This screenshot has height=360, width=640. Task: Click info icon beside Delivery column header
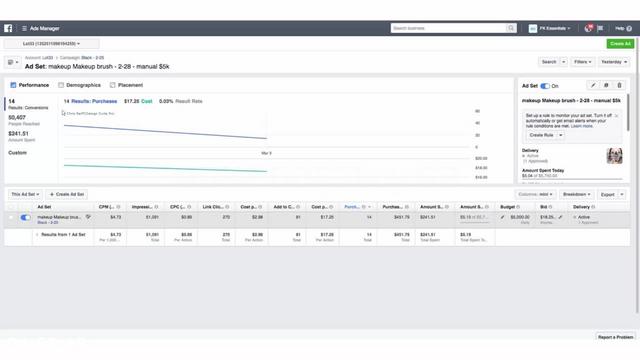coord(593,207)
